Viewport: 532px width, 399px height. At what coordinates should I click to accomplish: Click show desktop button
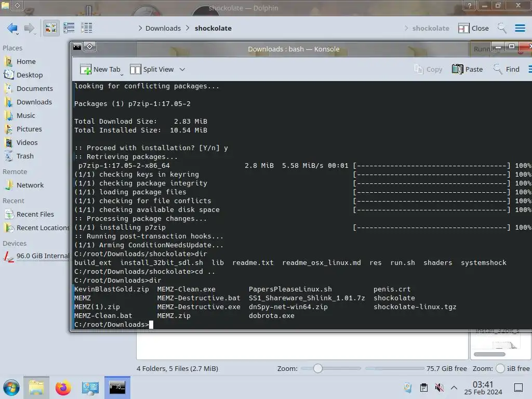click(x=518, y=388)
